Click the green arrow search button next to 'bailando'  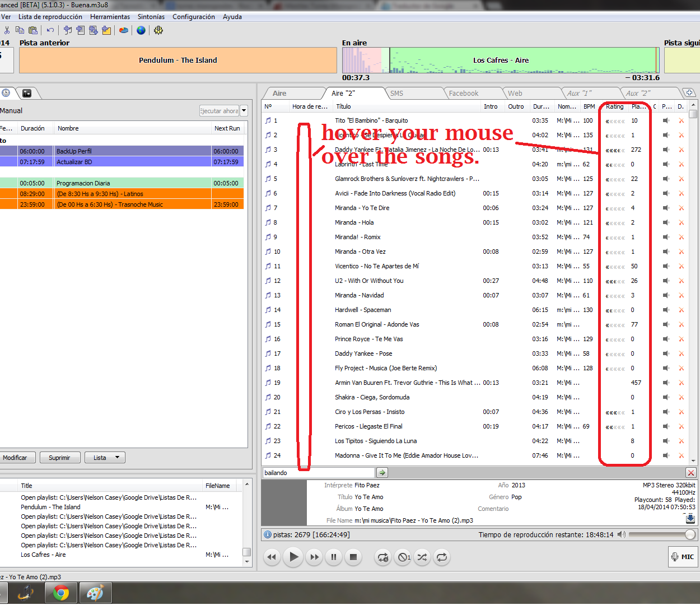point(382,473)
